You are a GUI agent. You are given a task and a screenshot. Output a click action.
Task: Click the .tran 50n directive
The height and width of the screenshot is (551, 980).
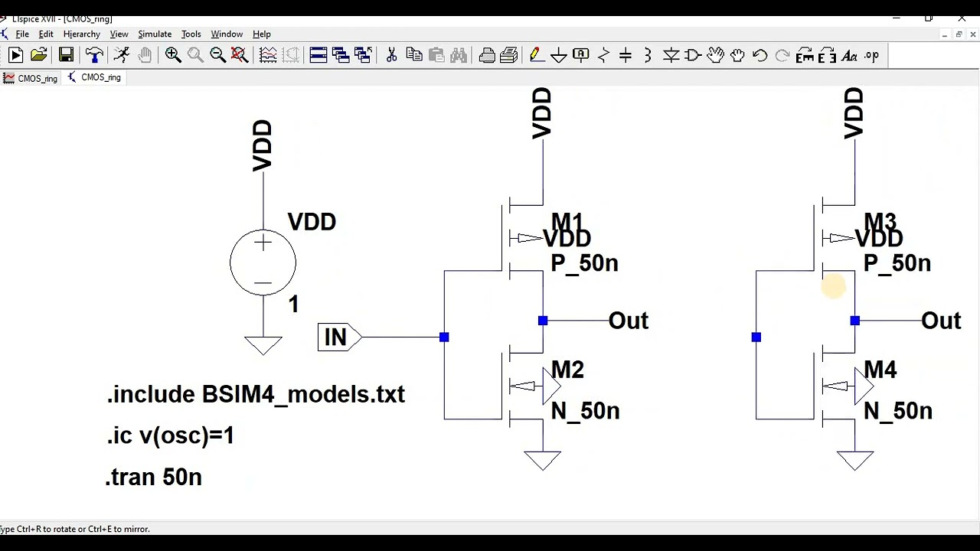pos(153,477)
